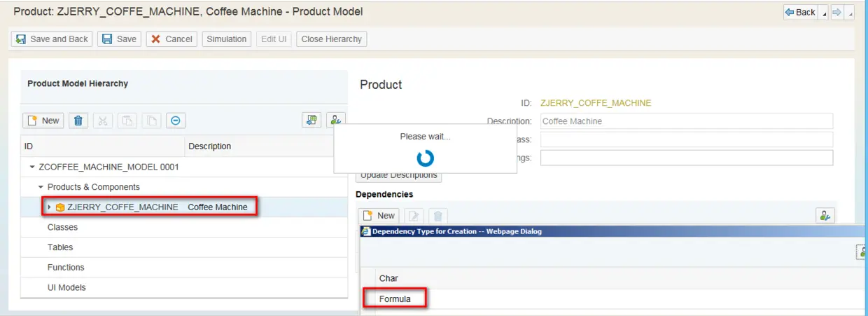Click the cut scissors icon in hierarchy toolbar
Screen dimensions: 868x316
[x=103, y=121]
